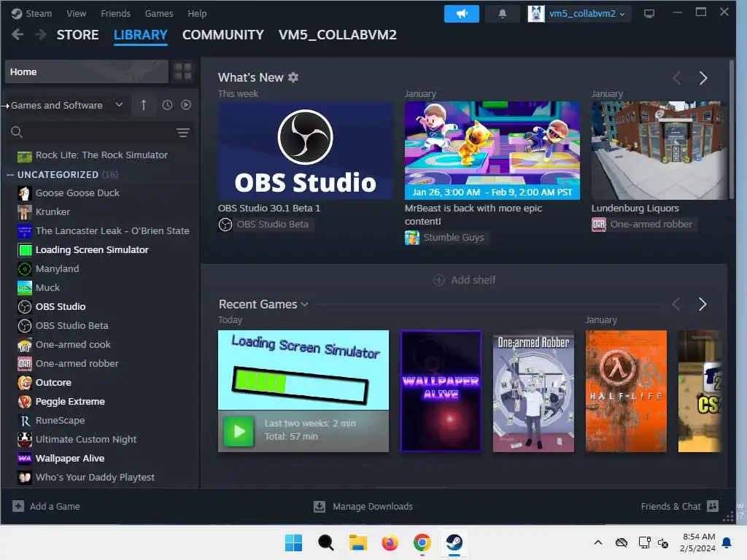Toggle the recent activity clock filter

167,105
